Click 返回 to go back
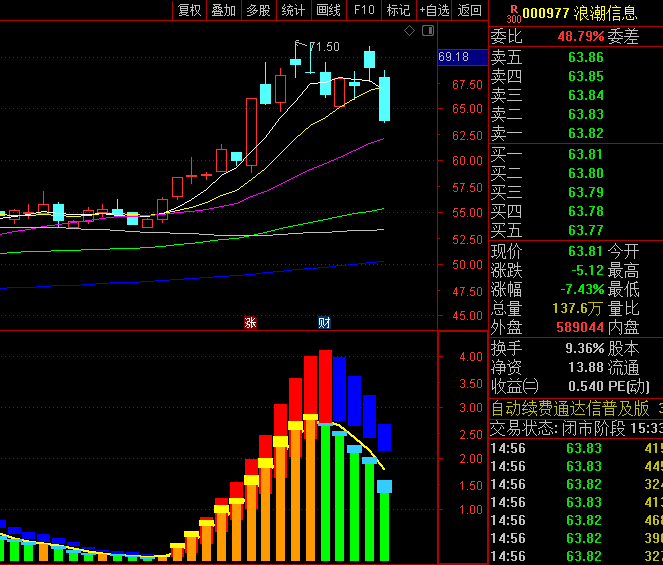 pos(469,10)
